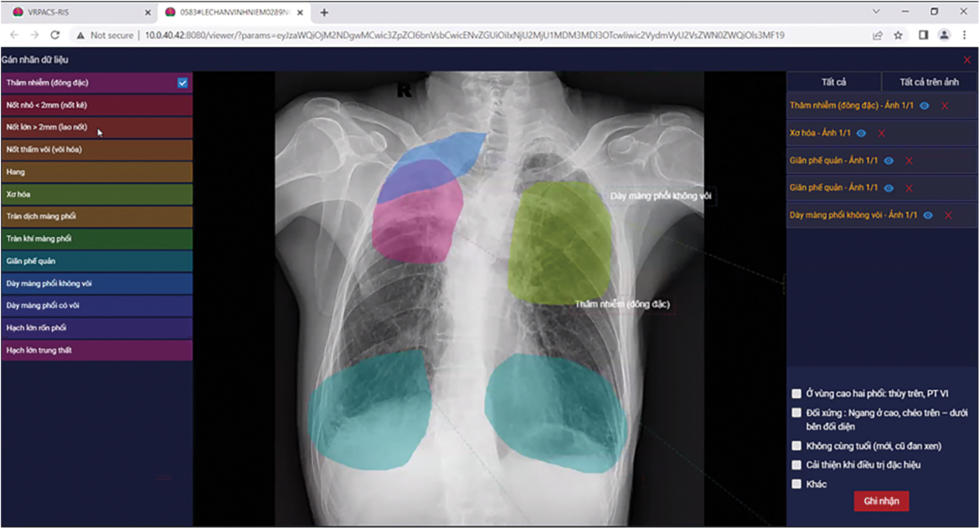This screenshot has width=980, height=529.
Task: Uncheck the Thâm nhiễm (đông đặc) label checkbox
Action: click(183, 83)
